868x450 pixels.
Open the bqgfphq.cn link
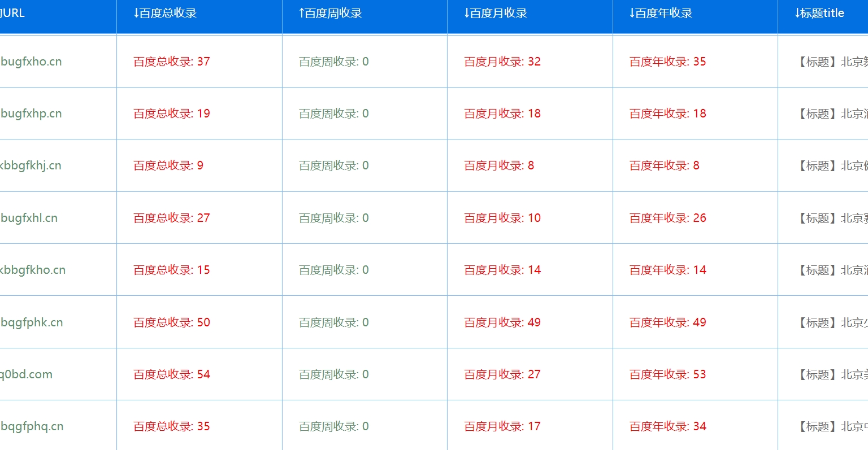click(32, 426)
